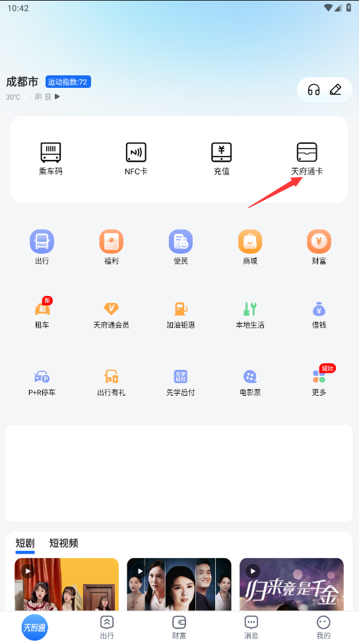Open the 充值 recharge icon
This screenshot has height=644, width=359.
(222, 159)
